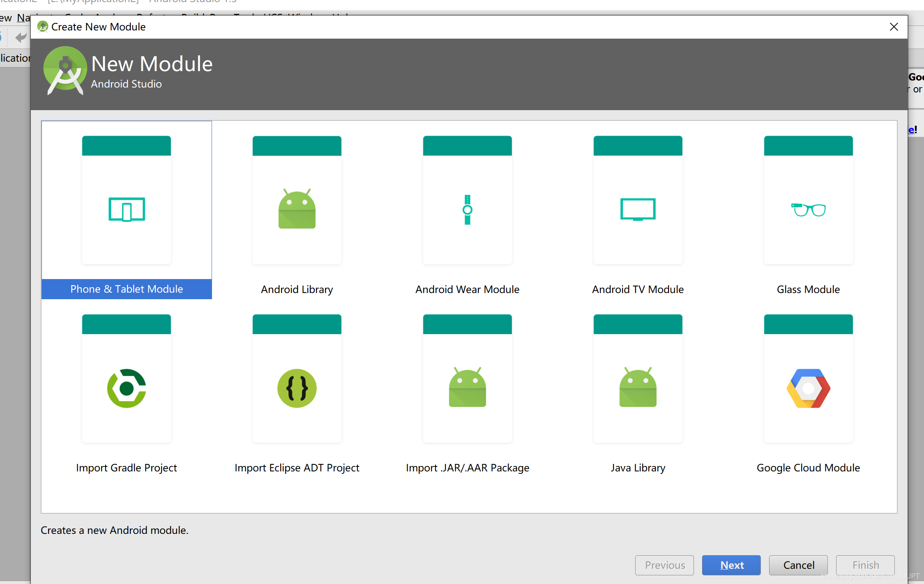Viewport: 924px width, 584px height.
Task: Pick the Android Wear watch icon
Action: pos(467,210)
